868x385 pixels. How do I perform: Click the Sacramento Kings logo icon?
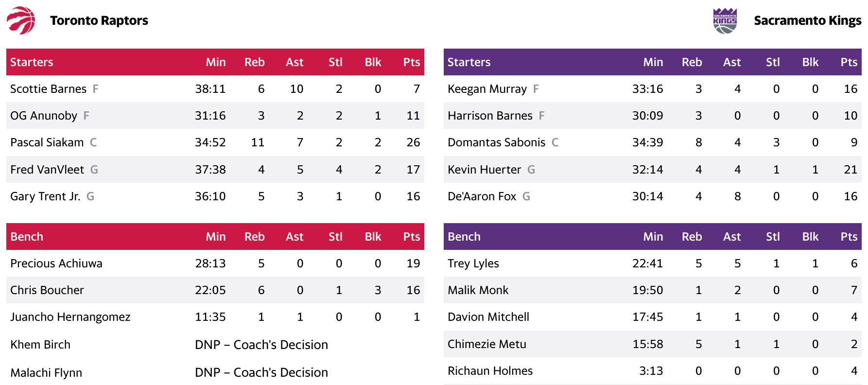tap(725, 21)
